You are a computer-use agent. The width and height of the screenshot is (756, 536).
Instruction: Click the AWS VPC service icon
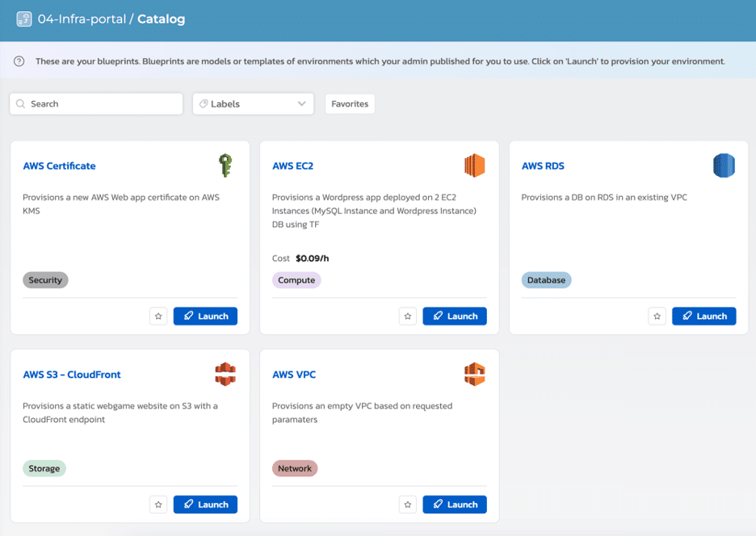[x=474, y=375]
